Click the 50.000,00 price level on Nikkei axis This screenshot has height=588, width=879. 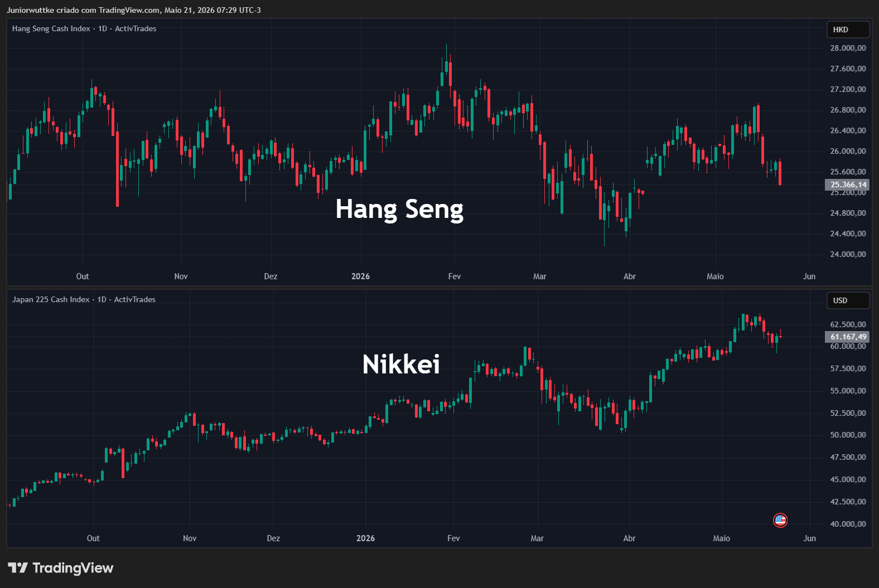click(848, 435)
